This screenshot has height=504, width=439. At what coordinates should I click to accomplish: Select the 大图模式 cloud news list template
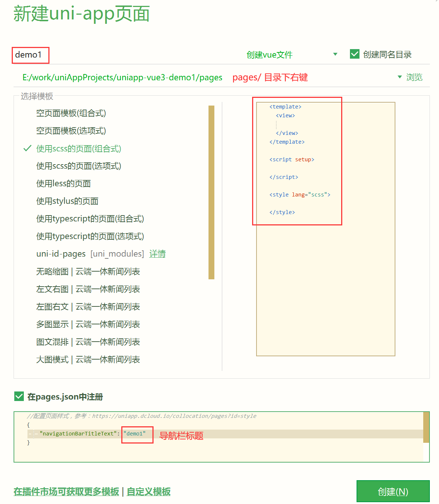click(x=88, y=360)
